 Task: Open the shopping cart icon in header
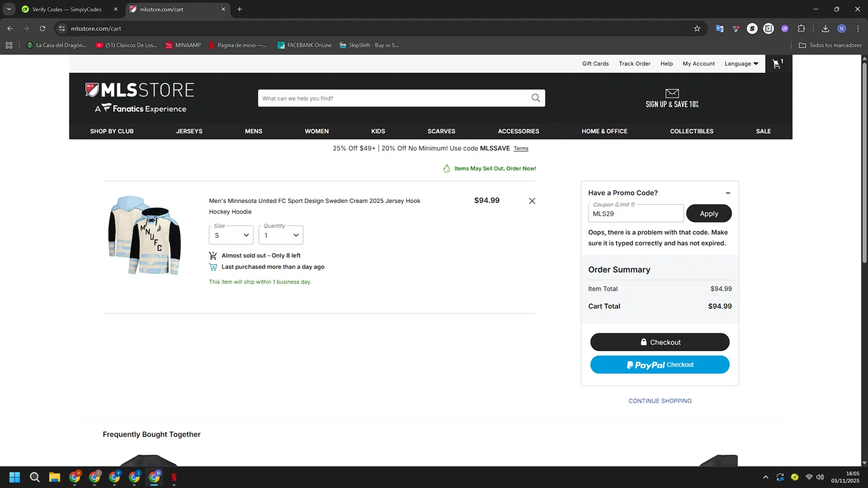[778, 64]
